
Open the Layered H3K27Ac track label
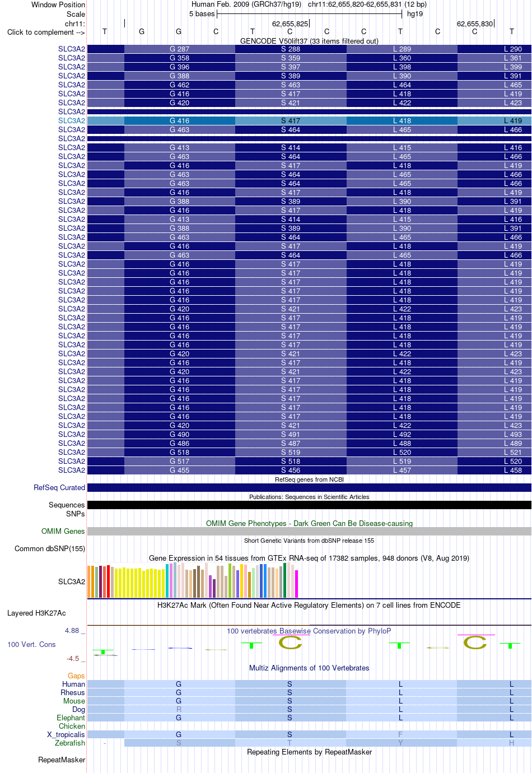[x=36, y=613]
